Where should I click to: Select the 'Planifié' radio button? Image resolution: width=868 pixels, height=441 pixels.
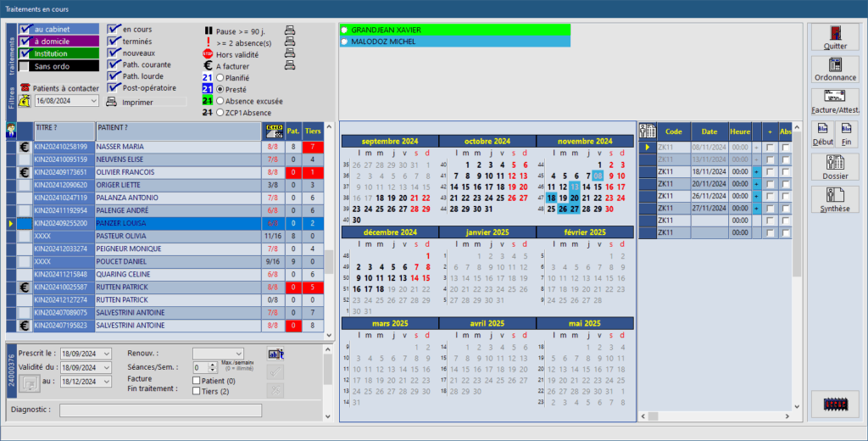[220, 77]
